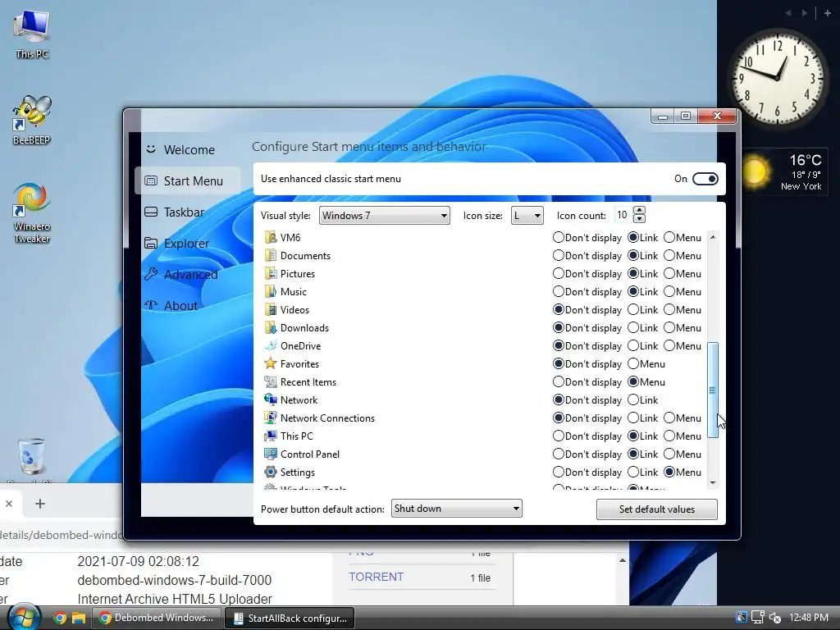Click the analog clock gadget
The image size is (840, 630).
coord(778,78)
